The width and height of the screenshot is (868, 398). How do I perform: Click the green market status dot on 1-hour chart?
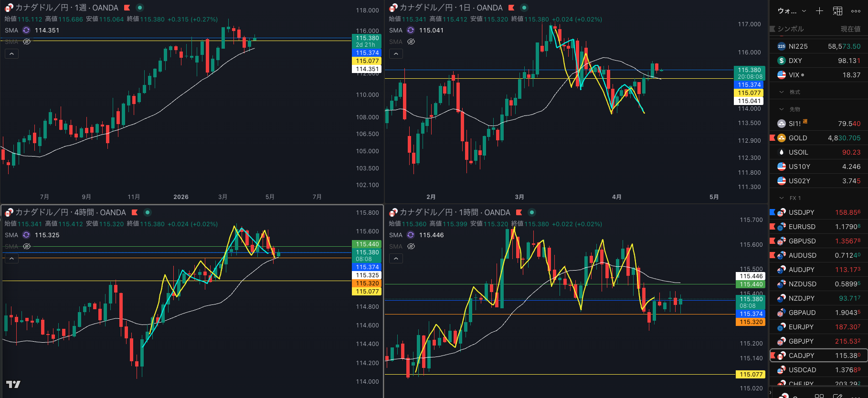[531, 212]
